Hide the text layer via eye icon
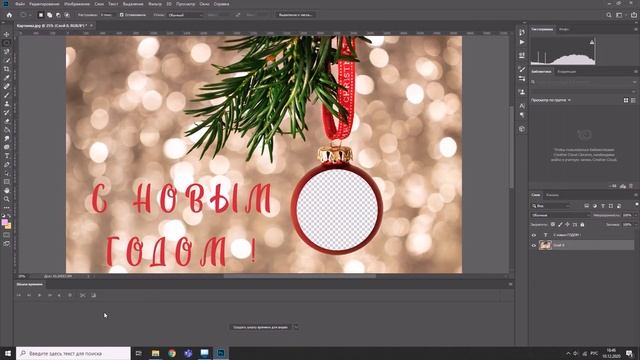The width and height of the screenshot is (640, 360). point(533,235)
